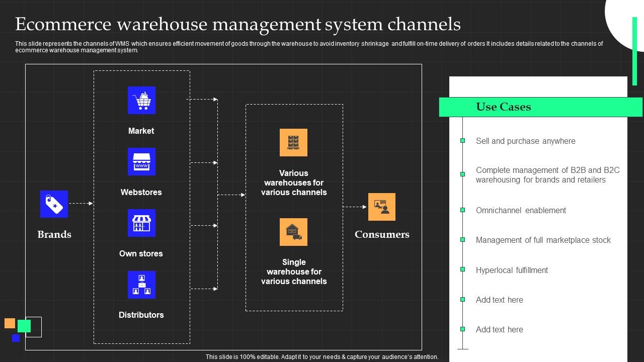
Task: Select bullet marker beside 'Omnichannel enablement'
Action: tap(462, 210)
